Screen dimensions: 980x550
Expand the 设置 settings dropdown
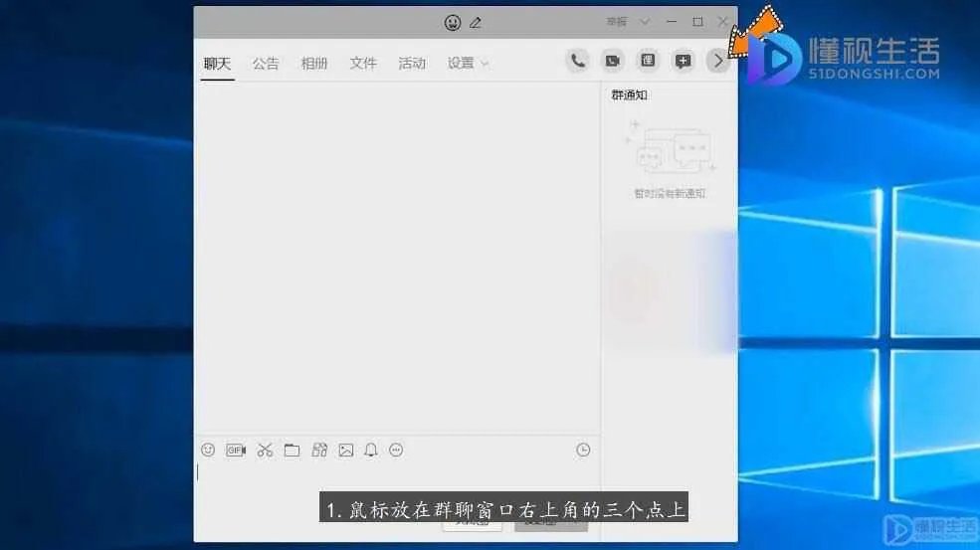[x=468, y=63]
